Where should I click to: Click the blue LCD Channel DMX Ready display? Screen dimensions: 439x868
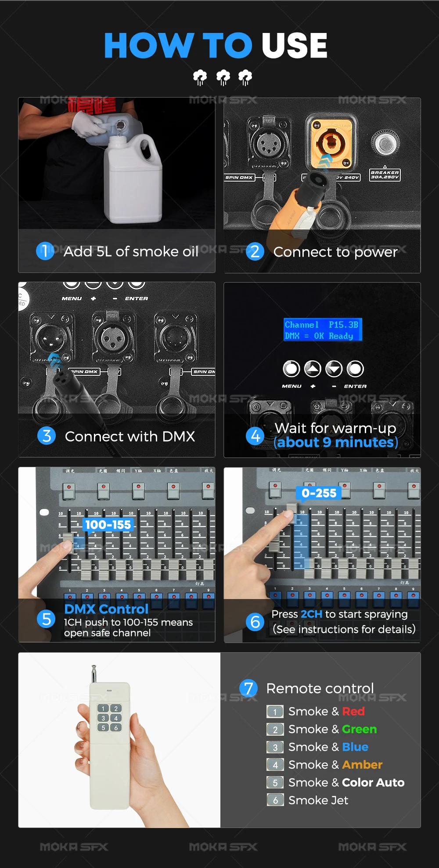pos(323,330)
